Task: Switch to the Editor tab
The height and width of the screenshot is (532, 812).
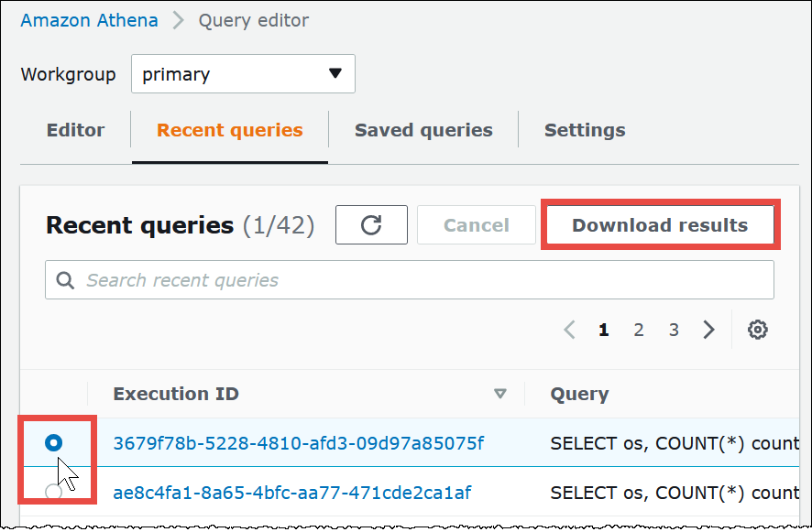Action: coord(76,130)
